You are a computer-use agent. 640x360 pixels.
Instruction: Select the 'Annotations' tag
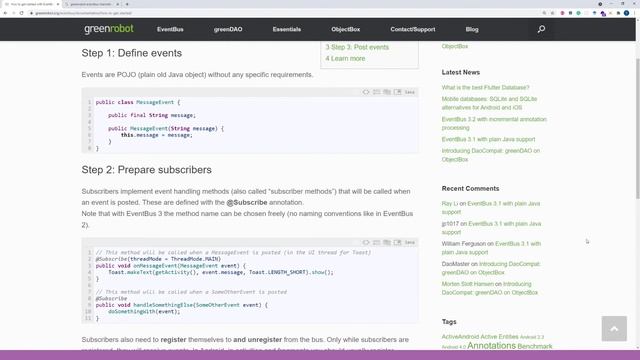click(x=491, y=346)
